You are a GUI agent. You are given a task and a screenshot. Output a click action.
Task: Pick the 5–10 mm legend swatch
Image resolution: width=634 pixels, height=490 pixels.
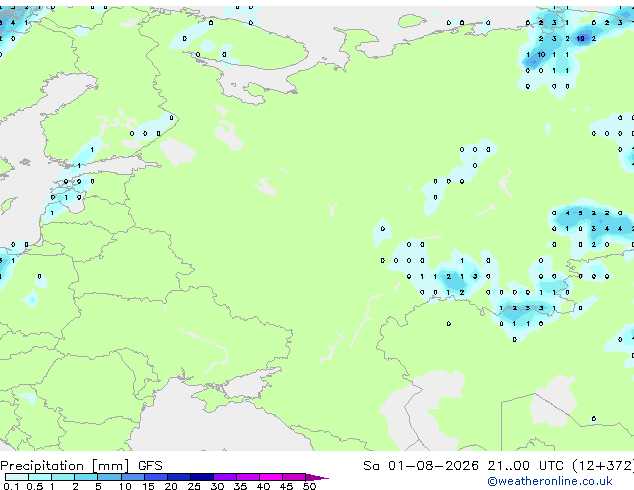point(109,477)
